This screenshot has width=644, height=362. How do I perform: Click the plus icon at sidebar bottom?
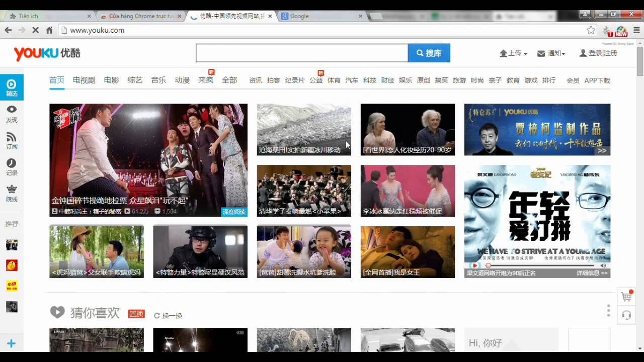click(11, 344)
